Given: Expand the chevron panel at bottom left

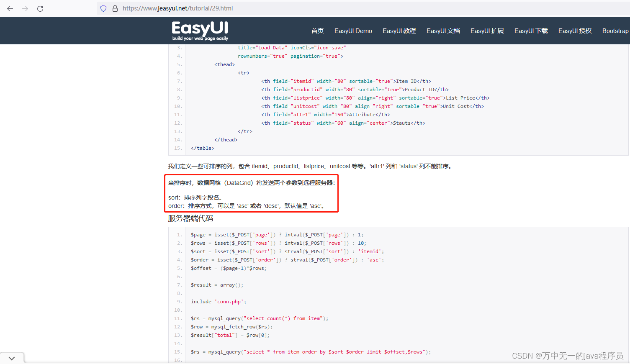Looking at the screenshot, I should 12,358.
